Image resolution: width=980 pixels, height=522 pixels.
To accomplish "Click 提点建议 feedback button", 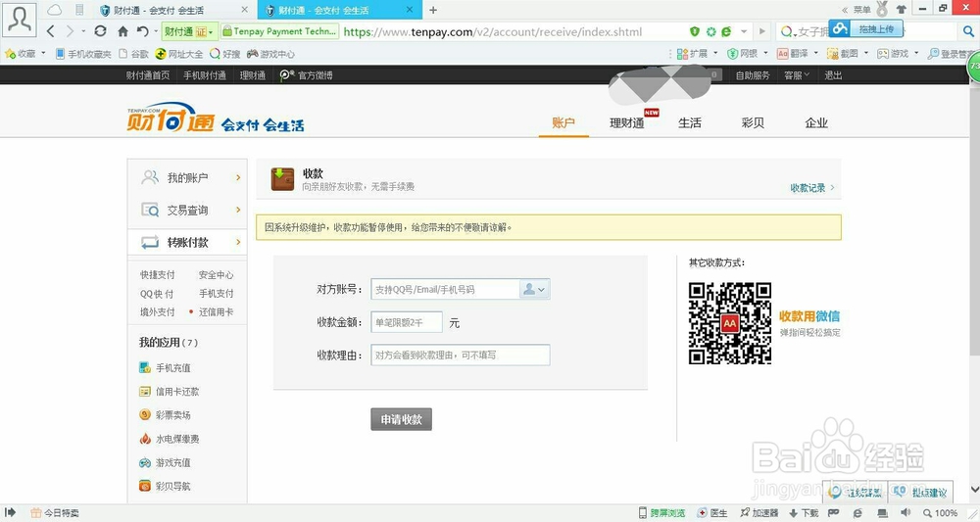I will click(921, 492).
